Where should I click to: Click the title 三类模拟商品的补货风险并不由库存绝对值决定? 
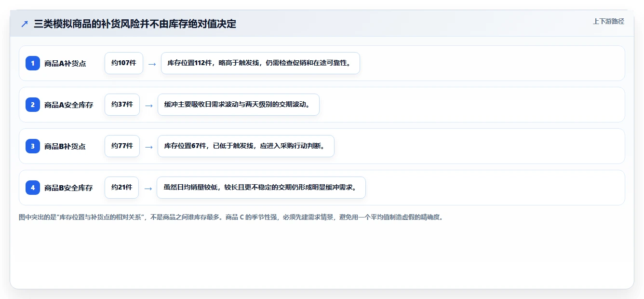135,24
